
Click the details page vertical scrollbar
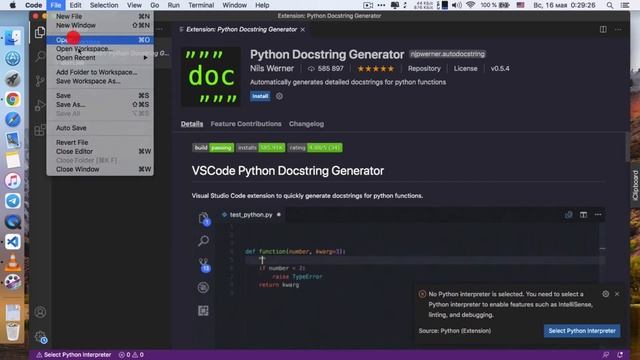tap(627, 147)
